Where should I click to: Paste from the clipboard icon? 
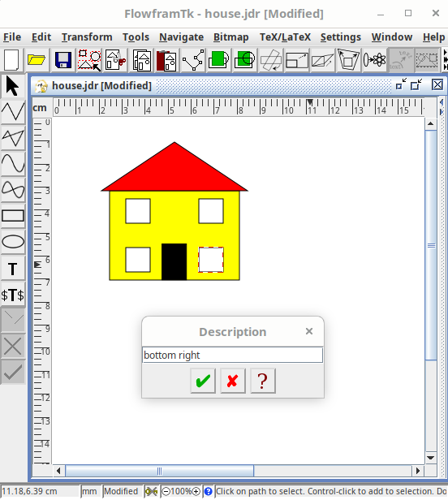coord(166,60)
